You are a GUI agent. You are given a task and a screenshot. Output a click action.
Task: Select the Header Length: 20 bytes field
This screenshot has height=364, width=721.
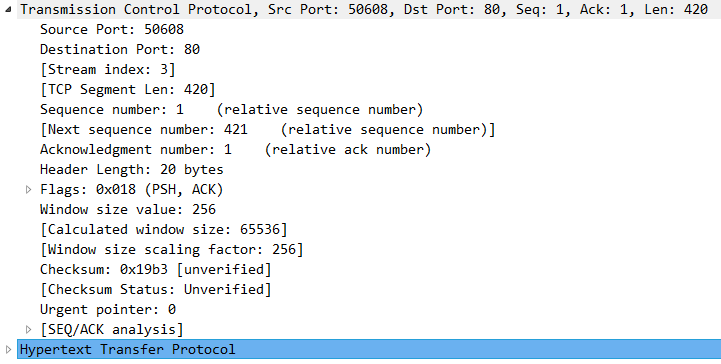(x=132, y=169)
